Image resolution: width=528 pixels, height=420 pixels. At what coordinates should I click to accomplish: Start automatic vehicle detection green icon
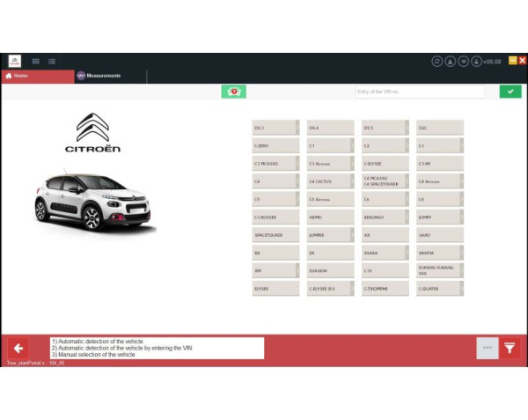[x=234, y=92]
